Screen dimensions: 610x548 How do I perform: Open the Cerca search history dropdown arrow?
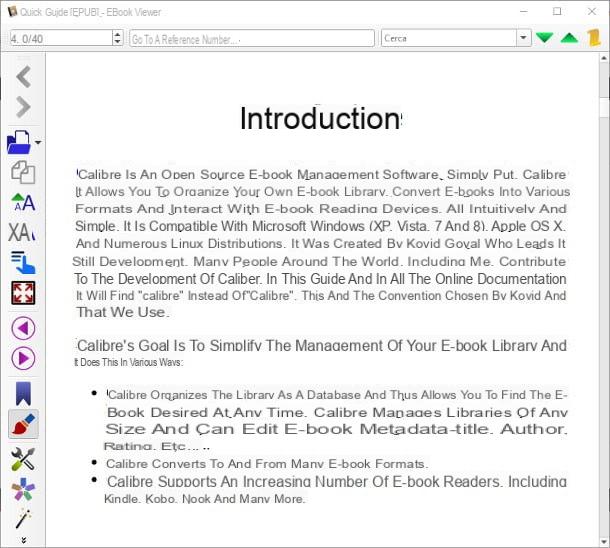524,38
